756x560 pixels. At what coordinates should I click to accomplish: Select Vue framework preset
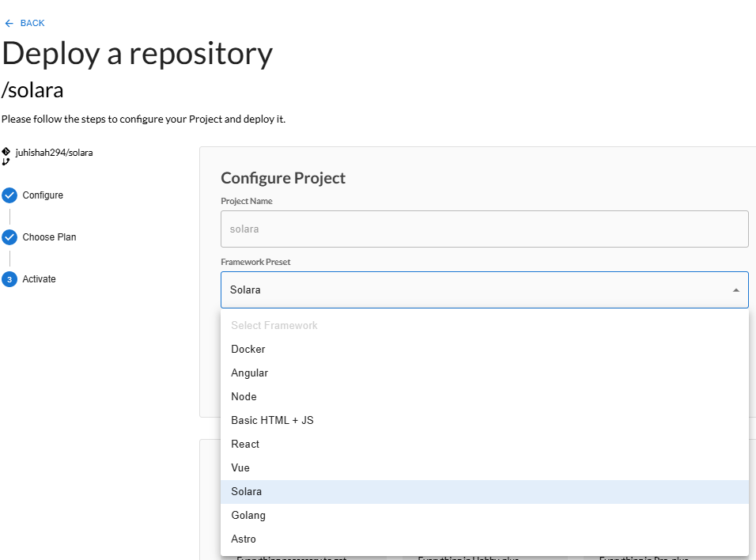(x=240, y=467)
